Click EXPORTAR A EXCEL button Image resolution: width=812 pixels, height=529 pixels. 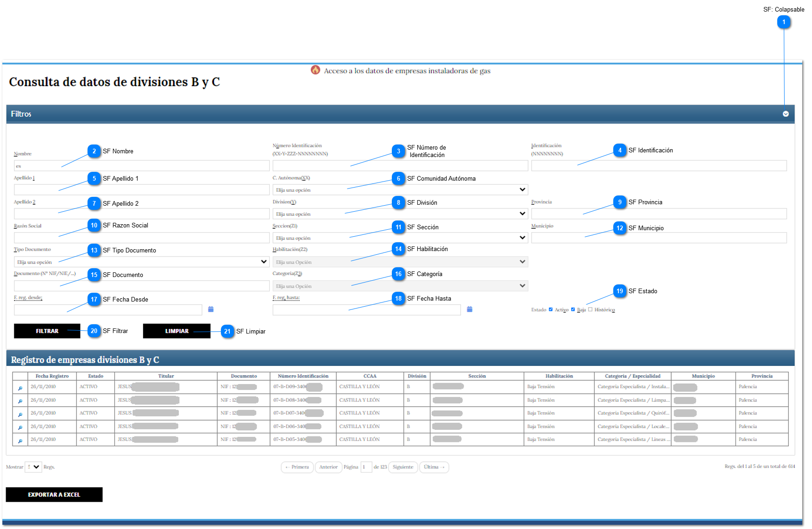54,495
